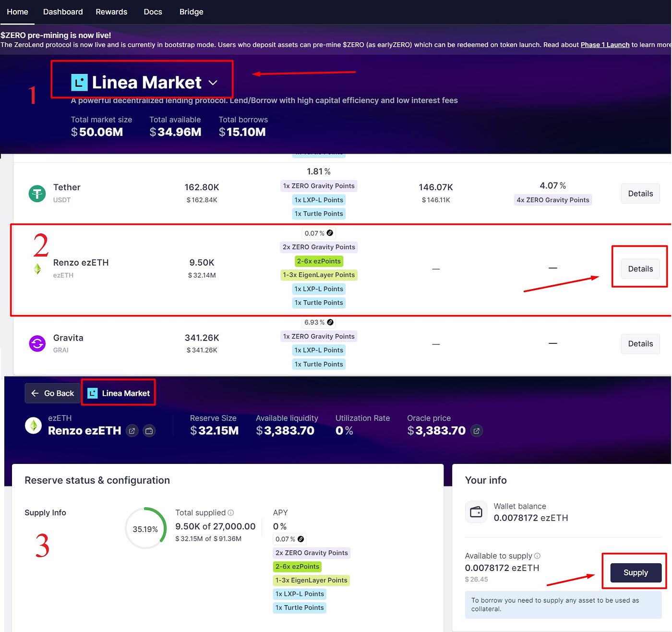Click the info icon next to Available to supply
The height and width of the screenshot is (632, 672).
pos(537,556)
